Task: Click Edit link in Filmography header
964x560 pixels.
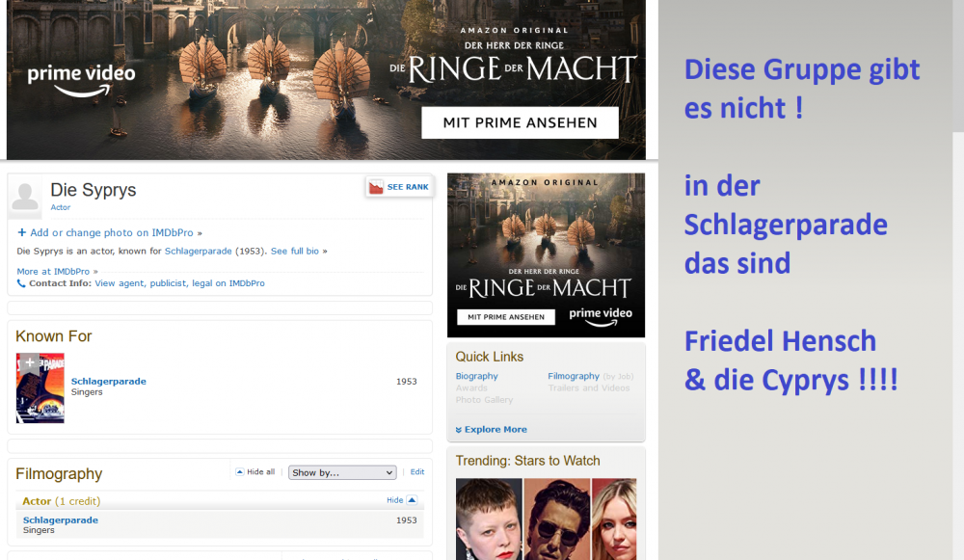Action: 417,472
